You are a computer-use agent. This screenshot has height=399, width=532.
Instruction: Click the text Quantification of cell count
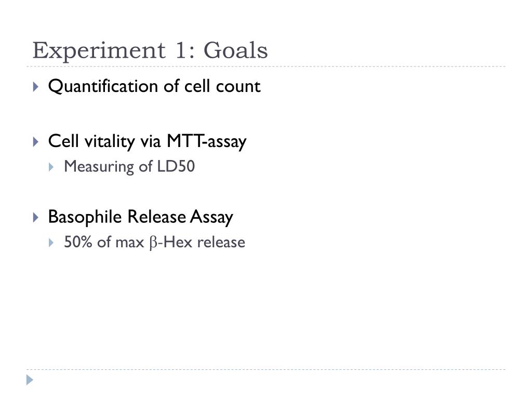pyautogui.click(x=154, y=86)
